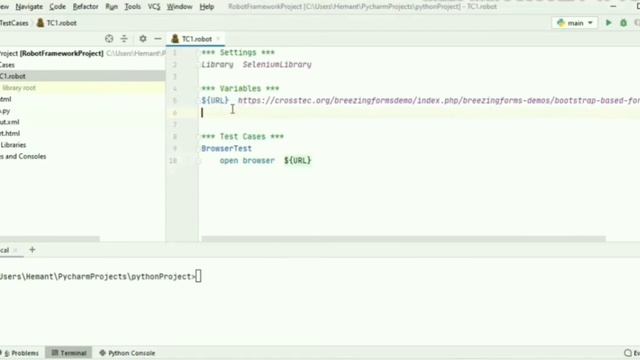Viewport: 640px width, 360px height.
Task: Select the .xml file in project tree
Action: (10, 122)
